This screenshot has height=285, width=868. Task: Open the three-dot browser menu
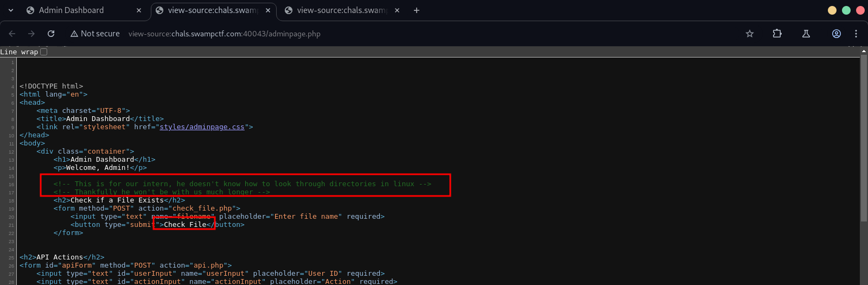pyautogui.click(x=856, y=34)
